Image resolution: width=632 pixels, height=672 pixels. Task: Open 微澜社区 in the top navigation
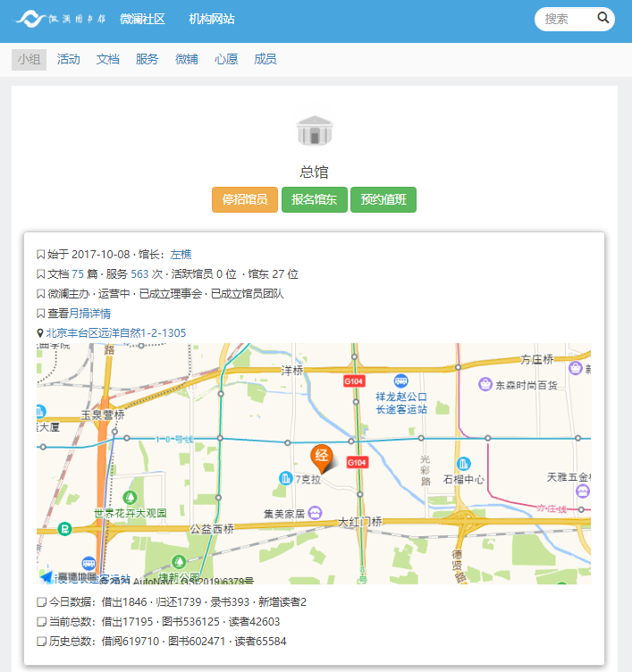pos(142,19)
